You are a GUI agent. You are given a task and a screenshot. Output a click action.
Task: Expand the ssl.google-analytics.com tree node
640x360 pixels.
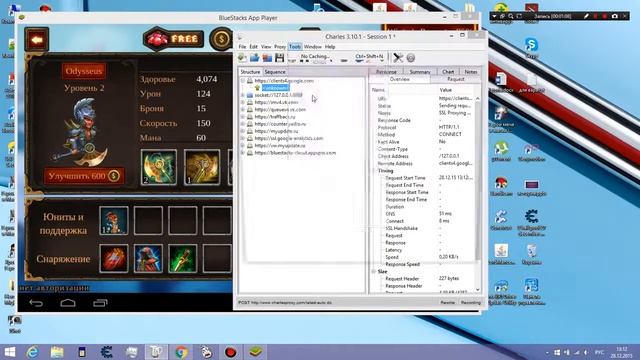point(243,138)
